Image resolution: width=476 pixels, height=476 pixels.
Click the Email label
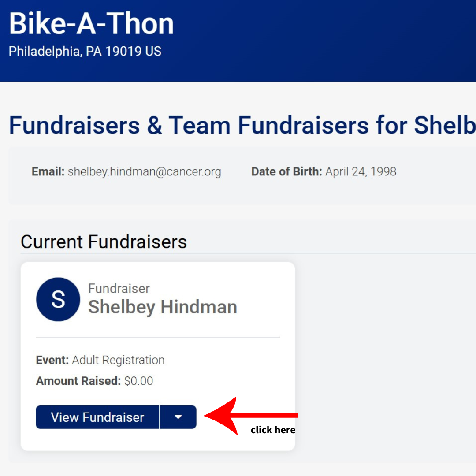pyautogui.click(x=48, y=171)
